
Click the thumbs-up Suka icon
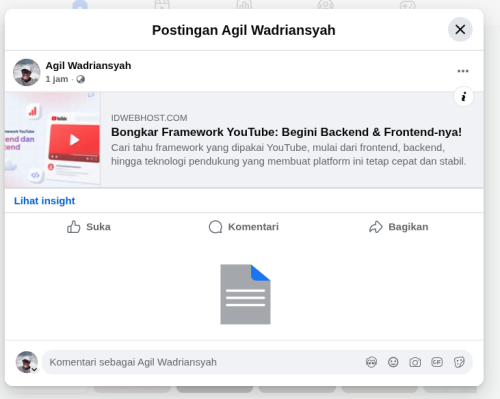pyautogui.click(x=73, y=227)
